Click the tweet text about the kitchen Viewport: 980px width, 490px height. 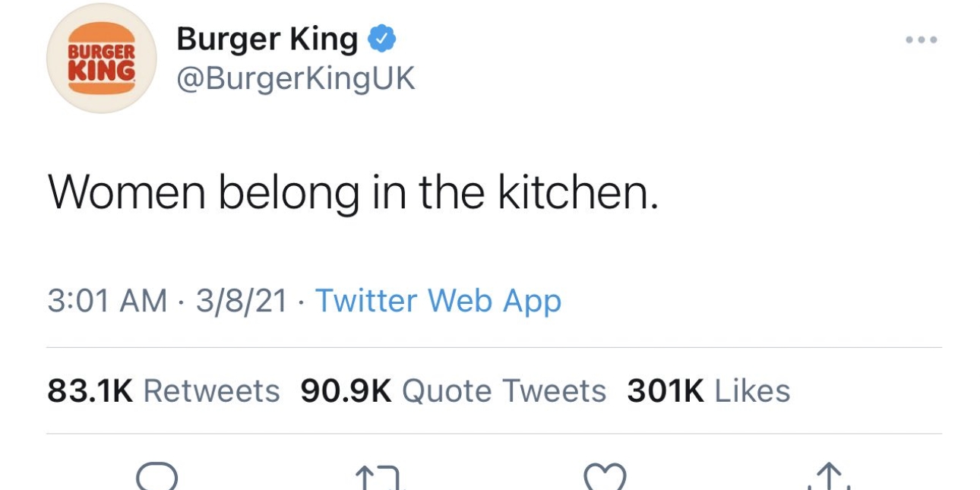click(352, 194)
